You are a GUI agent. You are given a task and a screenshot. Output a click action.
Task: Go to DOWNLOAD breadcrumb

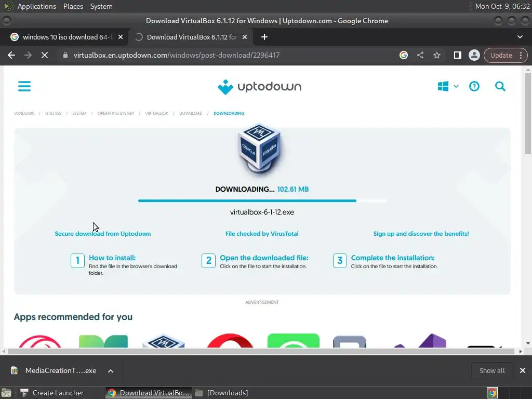(x=191, y=113)
